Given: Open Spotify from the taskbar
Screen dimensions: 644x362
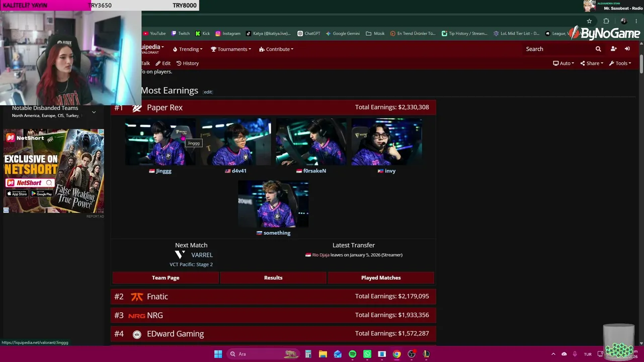Looking at the screenshot, I should tap(352, 354).
